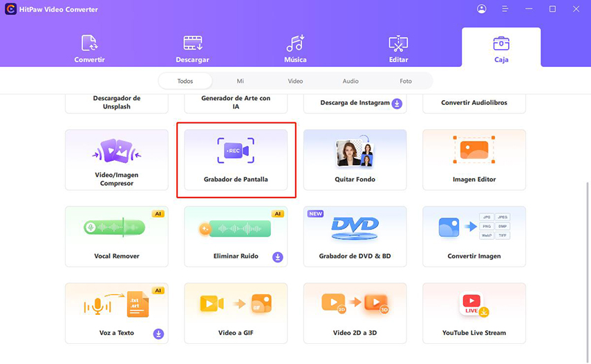The width and height of the screenshot is (591, 364).
Task: Click the HitPaw logo icon
Action: click(10, 9)
